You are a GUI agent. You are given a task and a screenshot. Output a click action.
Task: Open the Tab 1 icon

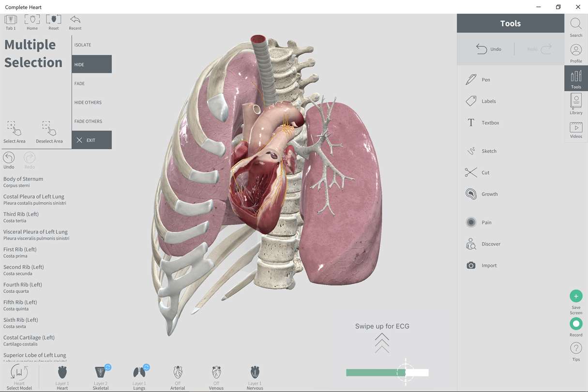click(11, 22)
